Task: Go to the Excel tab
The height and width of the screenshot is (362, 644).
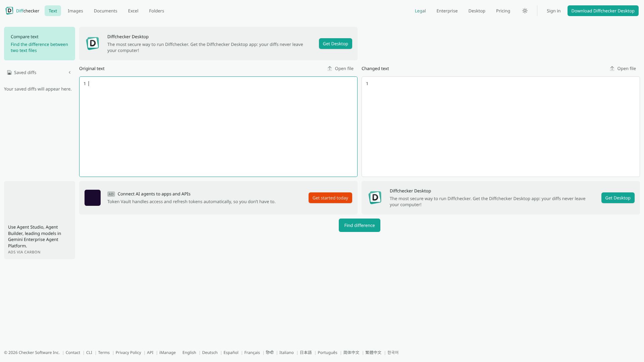Action: (x=133, y=11)
